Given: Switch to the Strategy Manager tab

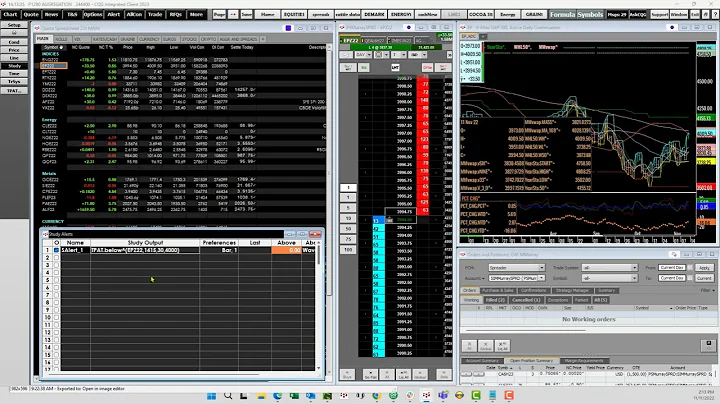Looking at the screenshot, I should tap(572, 291).
